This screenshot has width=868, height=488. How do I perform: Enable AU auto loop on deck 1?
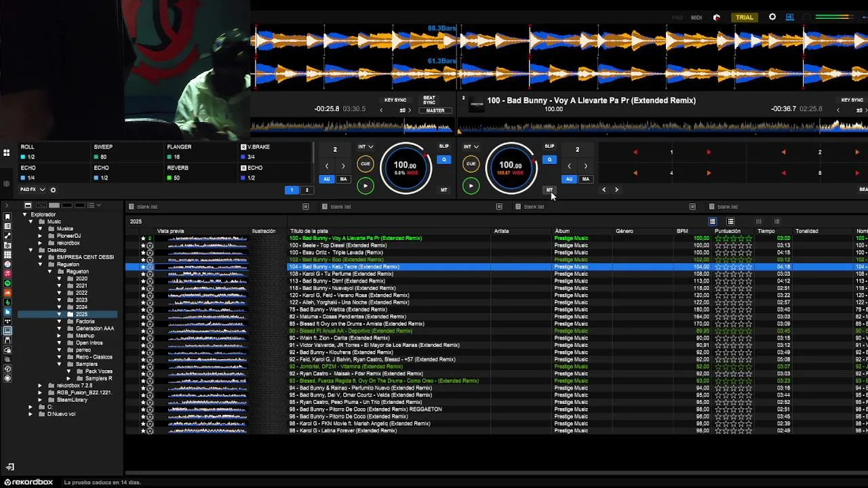coord(326,179)
